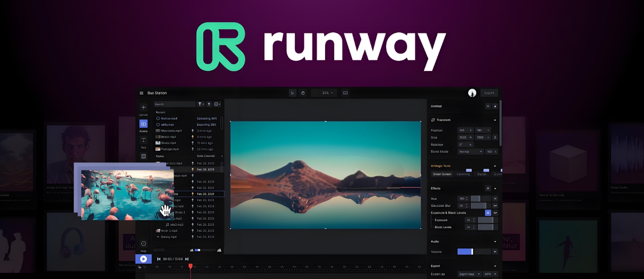Open the Export as Depth Map dropdown
This screenshot has width=644, height=279.
(x=469, y=274)
